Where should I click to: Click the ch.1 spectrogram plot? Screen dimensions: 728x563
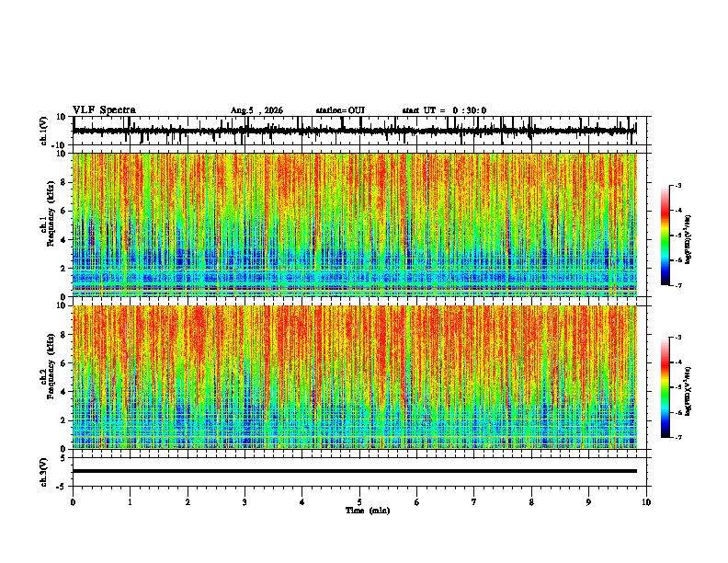pyautogui.click(x=355, y=224)
